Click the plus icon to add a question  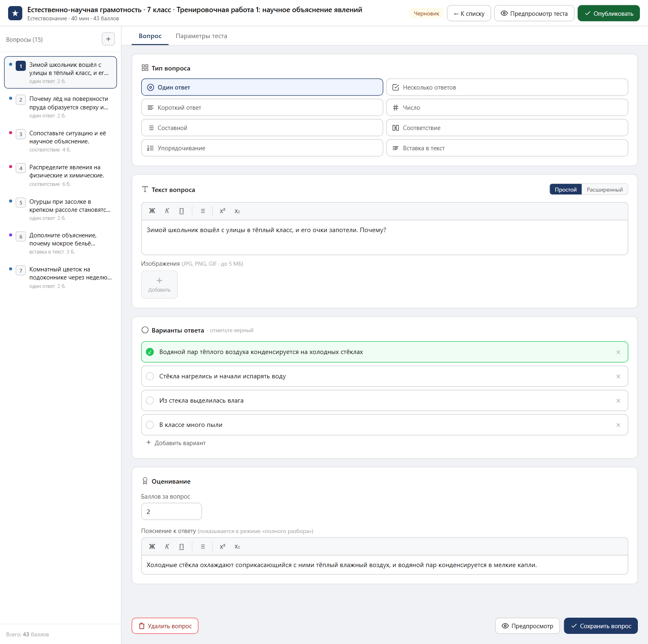pyautogui.click(x=108, y=39)
